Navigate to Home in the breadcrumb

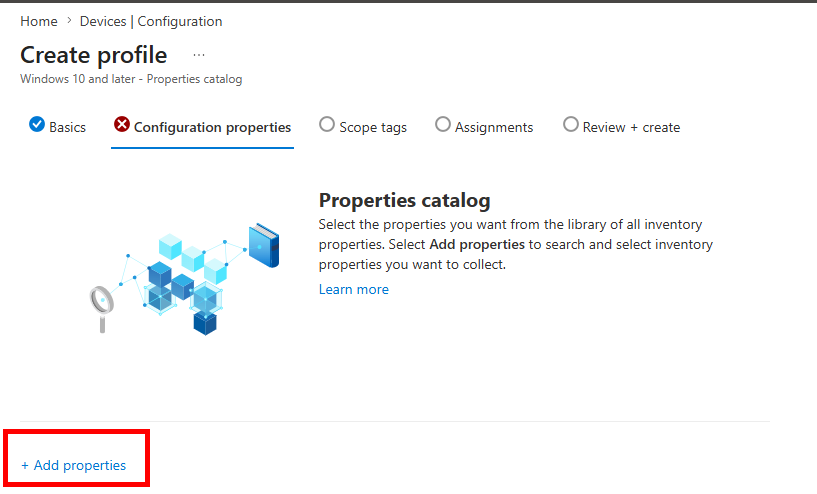pos(39,21)
